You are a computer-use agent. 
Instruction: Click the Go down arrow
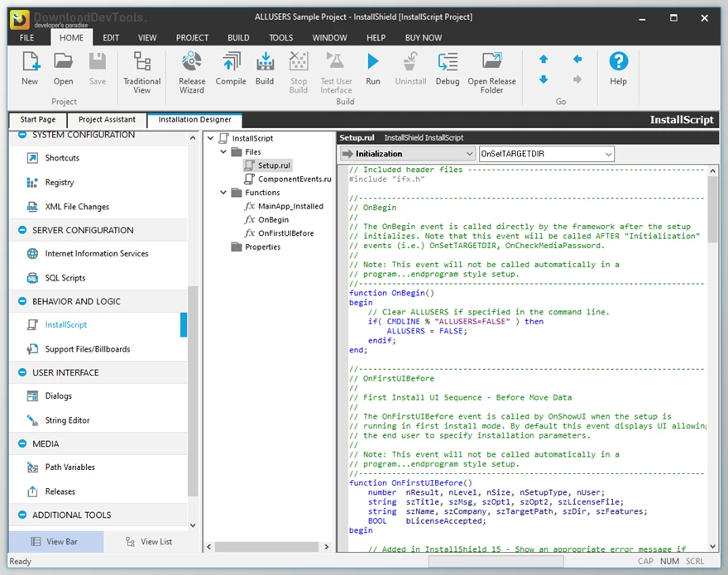(544, 79)
